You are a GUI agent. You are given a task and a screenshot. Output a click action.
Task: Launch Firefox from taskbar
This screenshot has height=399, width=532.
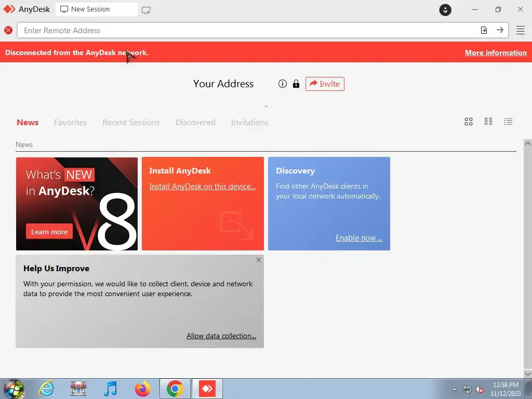pos(142,389)
